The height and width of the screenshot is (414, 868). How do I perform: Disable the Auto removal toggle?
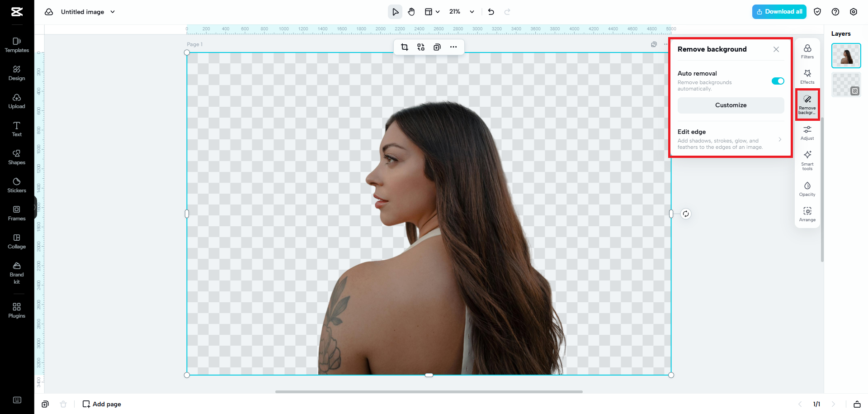click(x=778, y=81)
